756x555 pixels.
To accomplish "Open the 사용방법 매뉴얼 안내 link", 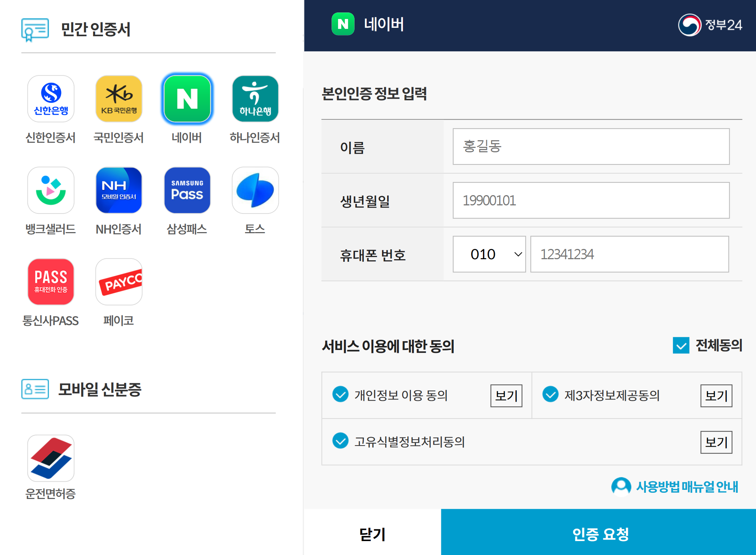I will (675, 487).
